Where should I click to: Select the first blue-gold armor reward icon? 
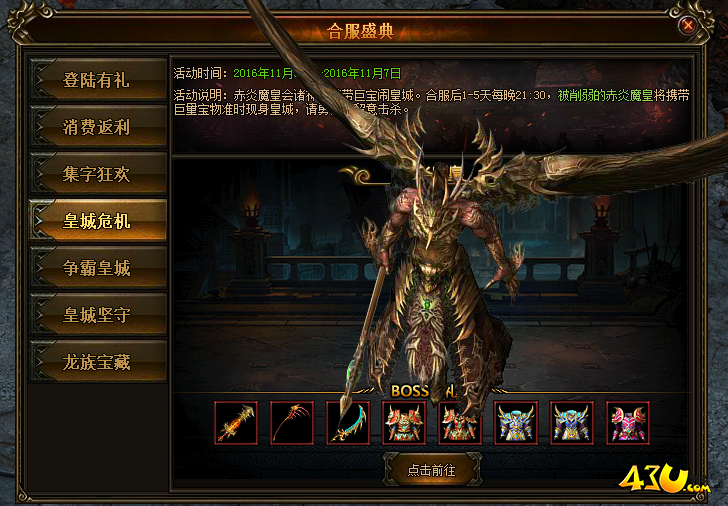pyautogui.click(x=516, y=423)
